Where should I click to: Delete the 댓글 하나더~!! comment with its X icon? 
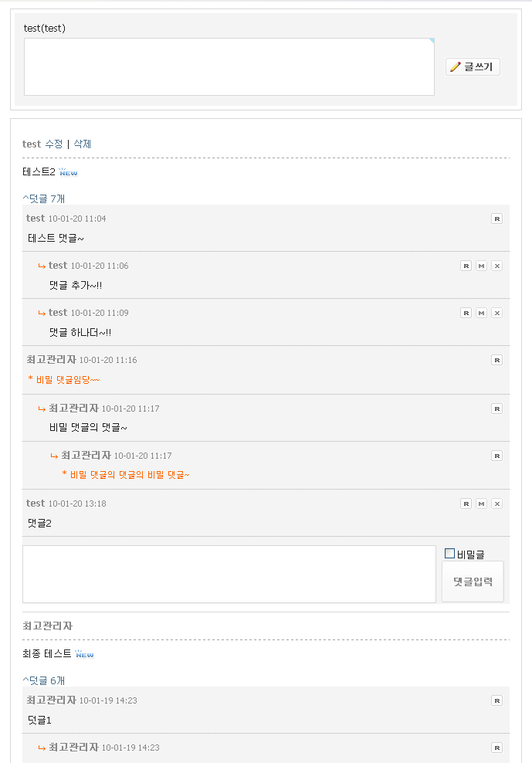click(x=496, y=313)
